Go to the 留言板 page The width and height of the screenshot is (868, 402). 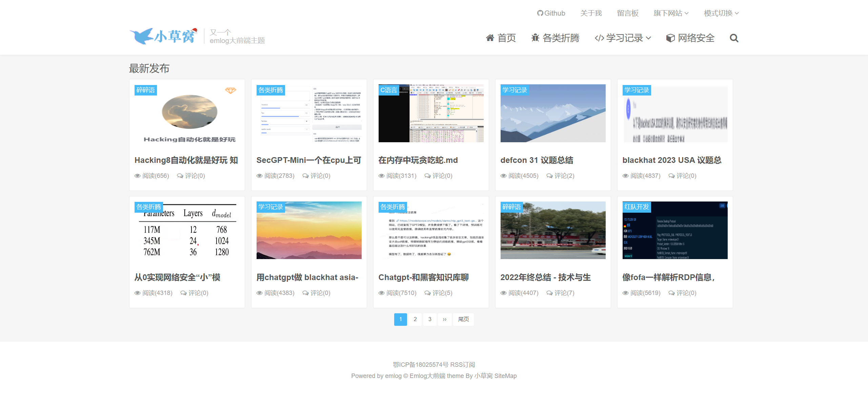(x=627, y=13)
